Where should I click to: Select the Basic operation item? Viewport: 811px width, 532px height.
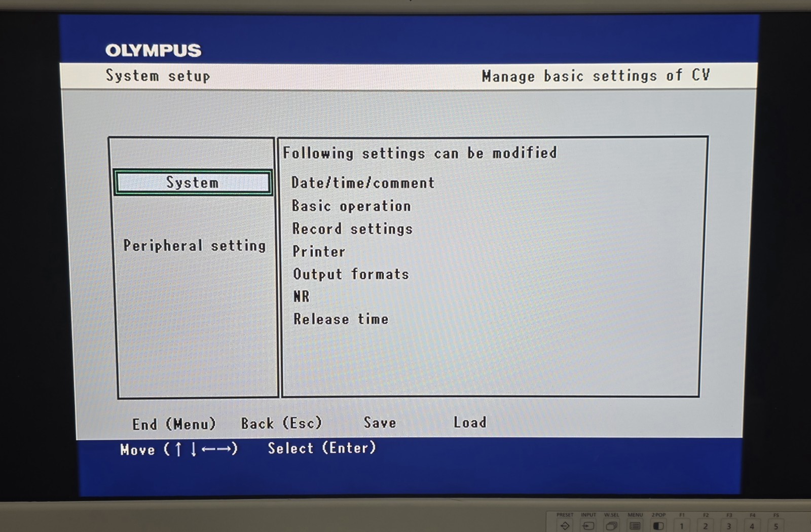(x=351, y=206)
